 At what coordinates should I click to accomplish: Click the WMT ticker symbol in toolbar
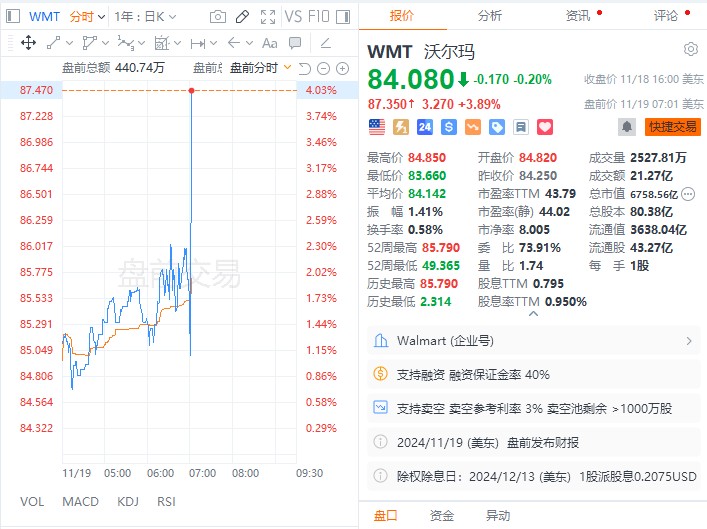click(x=44, y=17)
